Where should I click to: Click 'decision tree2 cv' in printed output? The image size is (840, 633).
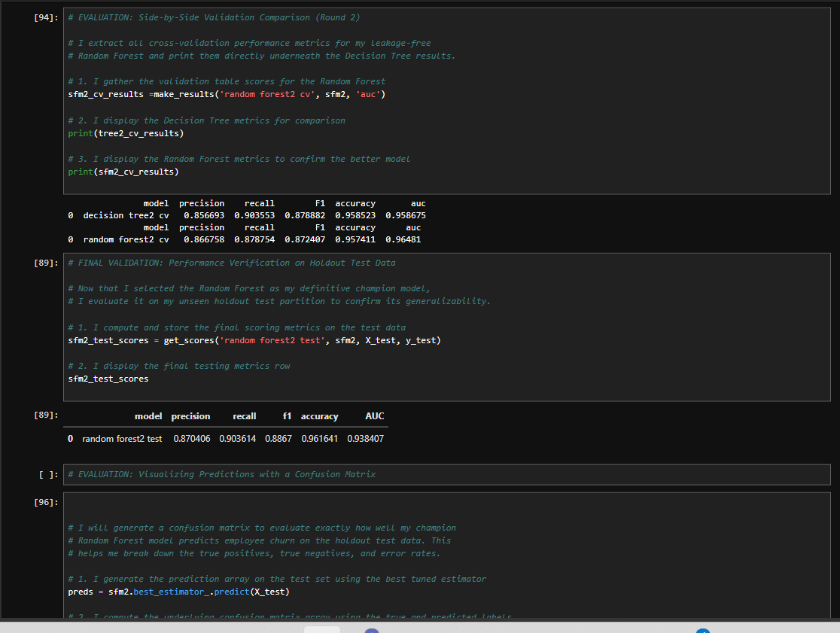point(126,215)
